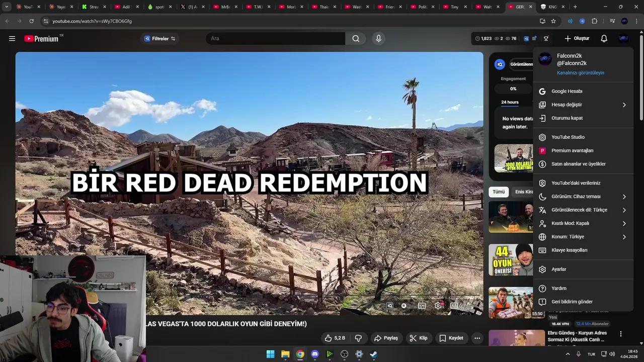
Task: Click Kanalınızı görüntüleyin link
Action: [581, 73]
